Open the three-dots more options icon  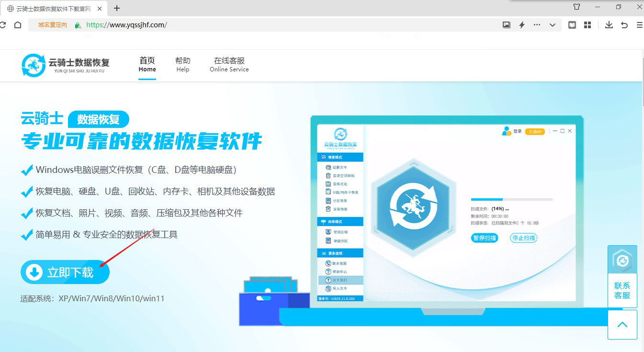[537, 25]
